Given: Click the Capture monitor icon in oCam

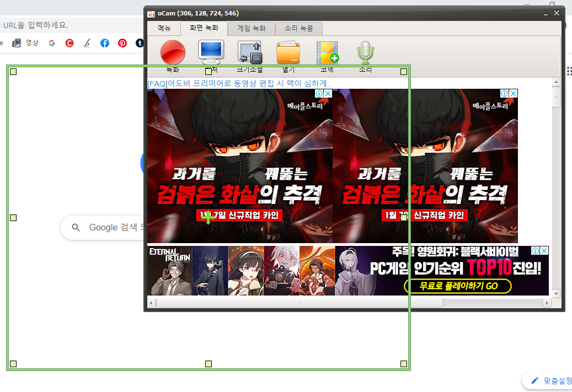Looking at the screenshot, I should 211,52.
